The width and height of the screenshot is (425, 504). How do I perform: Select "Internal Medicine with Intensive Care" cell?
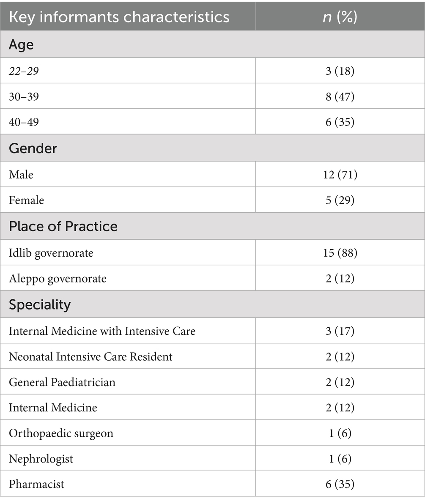tap(102, 331)
